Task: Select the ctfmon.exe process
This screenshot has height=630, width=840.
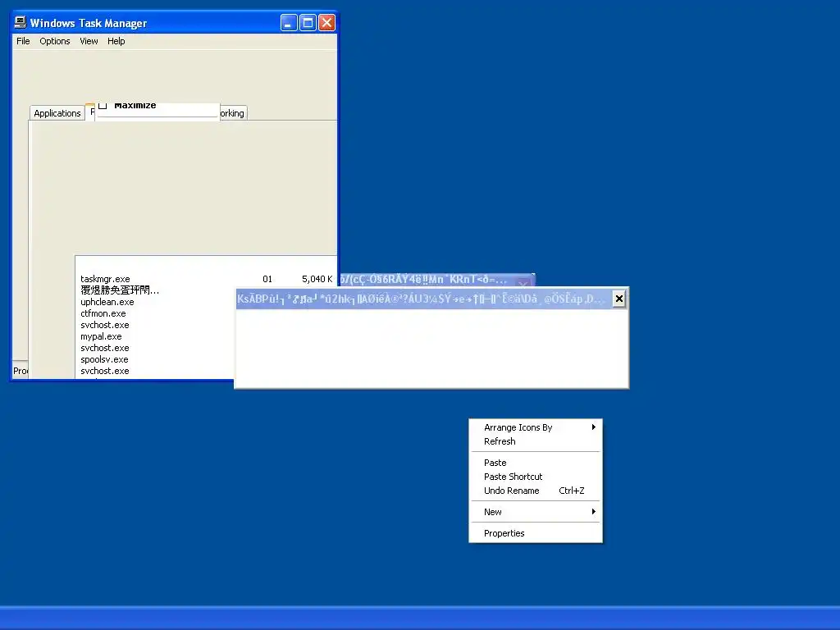Action: point(103,313)
